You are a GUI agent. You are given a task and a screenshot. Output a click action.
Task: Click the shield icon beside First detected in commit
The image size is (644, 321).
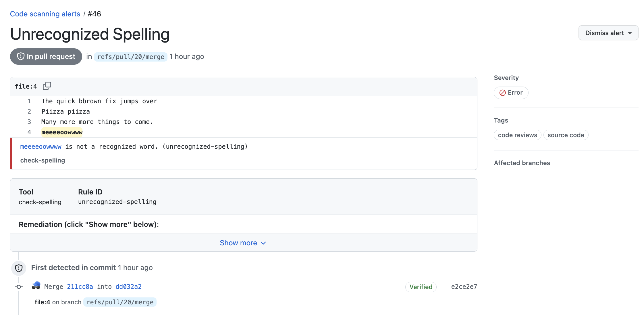click(18, 268)
